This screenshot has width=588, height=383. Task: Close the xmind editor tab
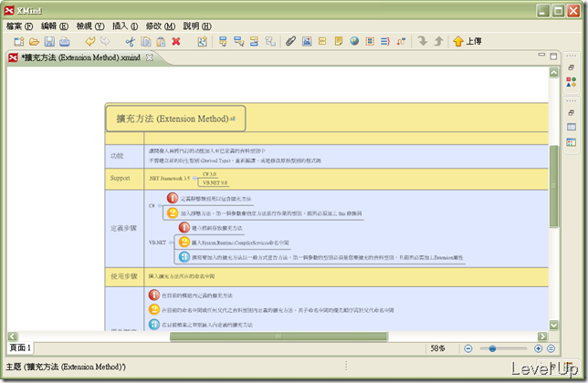150,57
